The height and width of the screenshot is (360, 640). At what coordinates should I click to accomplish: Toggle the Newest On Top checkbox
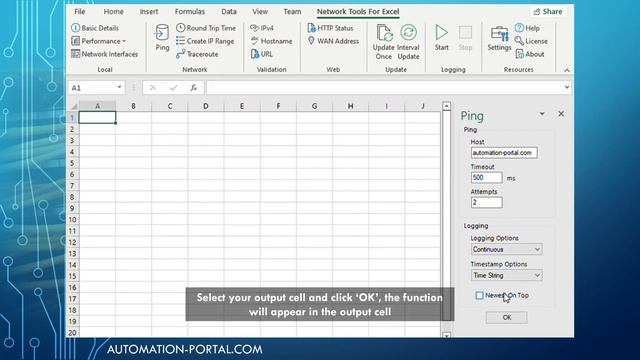pyautogui.click(x=479, y=295)
